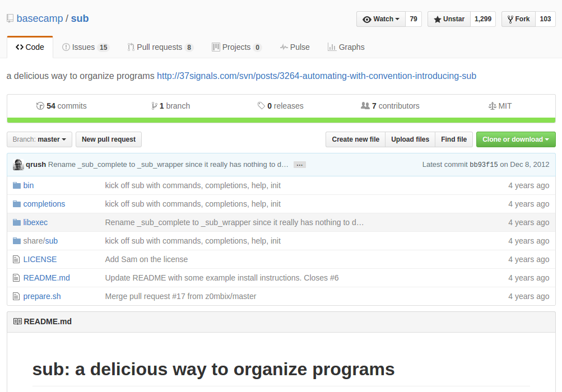Viewport: 562px width, 392px height.
Task: Click the repository book icon beside basecamp
Action: click(x=10, y=18)
